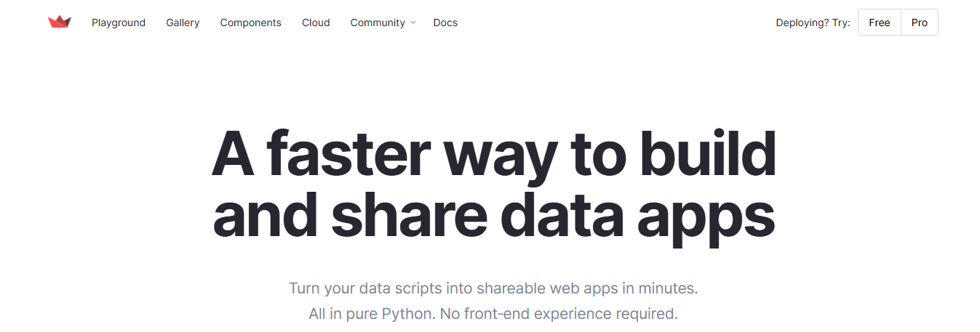Open the Docs link
The height and width of the screenshot is (332, 980).
(445, 23)
